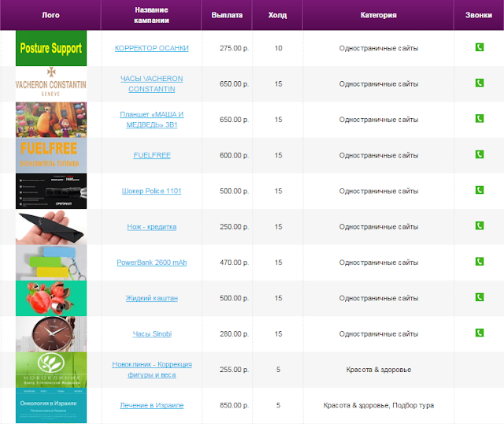Click the FUELFREE экономитель топлива logo
Viewport: 504px width, 424px height.
pos(51,155)
